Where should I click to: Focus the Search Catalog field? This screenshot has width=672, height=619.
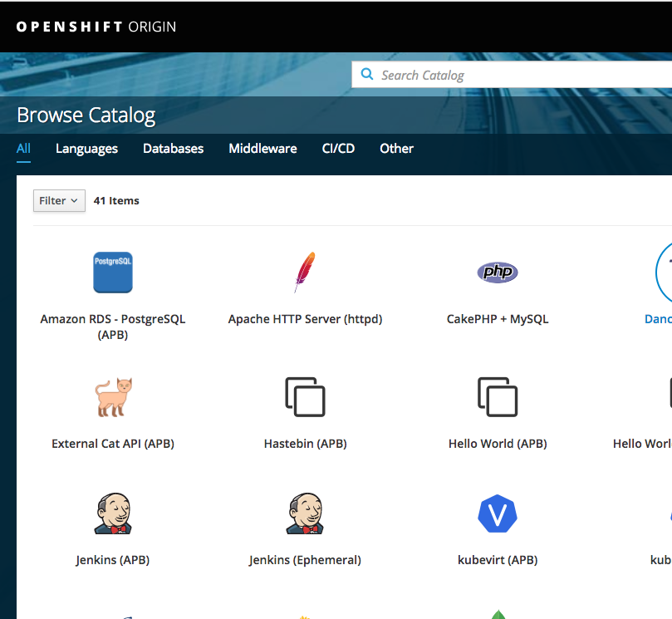512,75
